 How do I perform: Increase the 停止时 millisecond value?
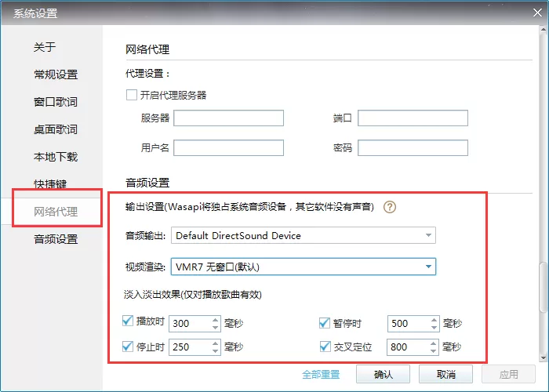(x=216, y=343)
